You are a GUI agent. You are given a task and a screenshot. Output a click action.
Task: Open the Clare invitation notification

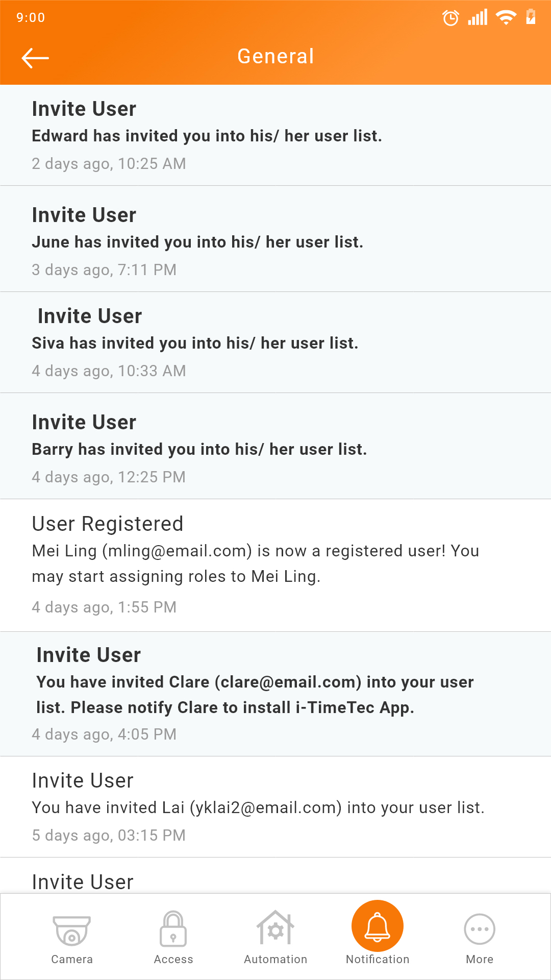point(275,694)
